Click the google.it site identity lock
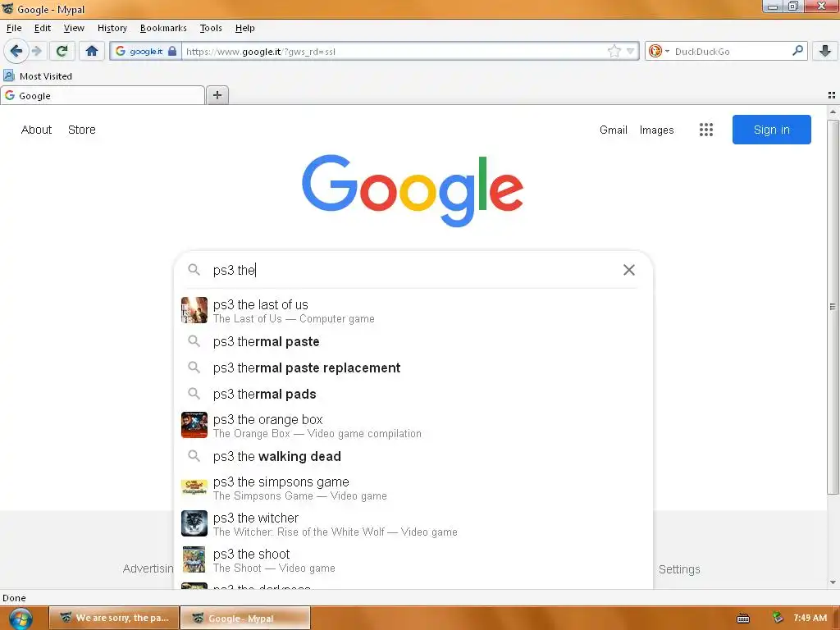This screenshot has height=630, width=840. point(146,52)
